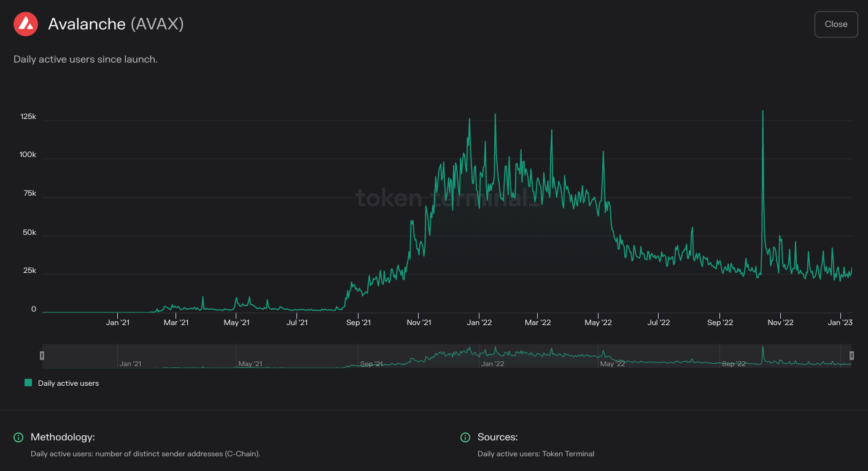Click the Daily active users: Token Terminal source text
Screen dimensions: 868x471
coord(536,454)
